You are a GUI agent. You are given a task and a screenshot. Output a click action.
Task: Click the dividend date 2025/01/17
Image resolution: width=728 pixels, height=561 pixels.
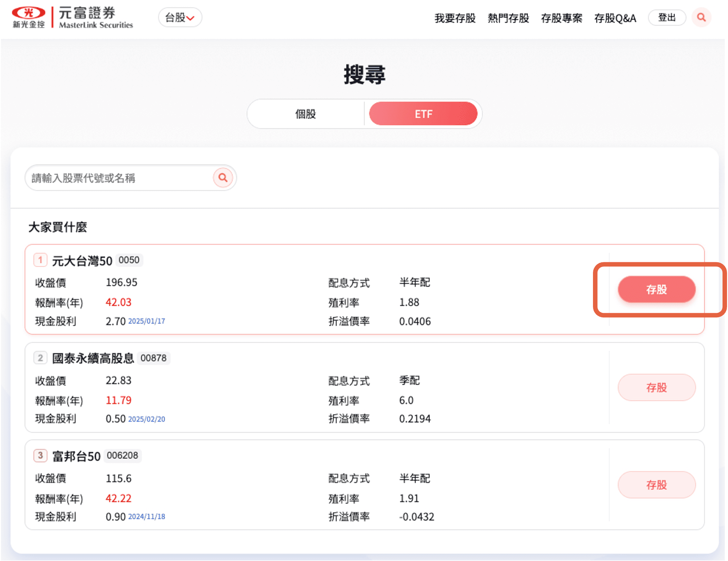click(x=147, y=321)
